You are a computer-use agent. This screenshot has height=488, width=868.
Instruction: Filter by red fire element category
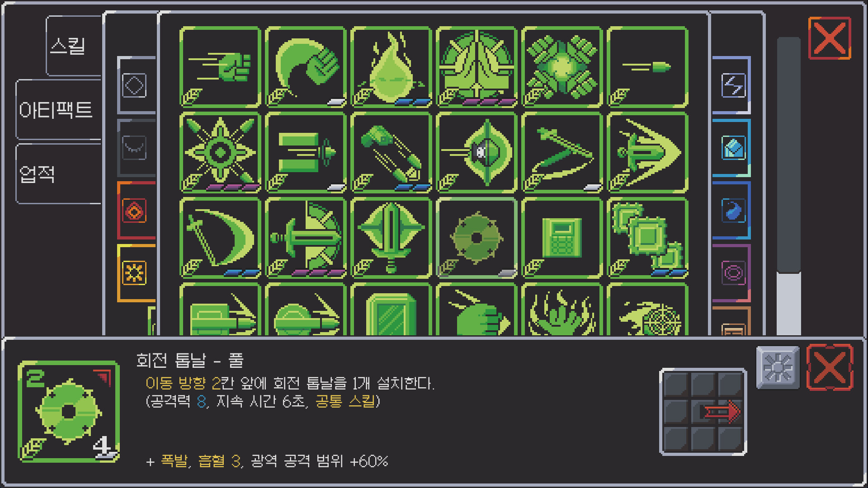tap(135, 211)
